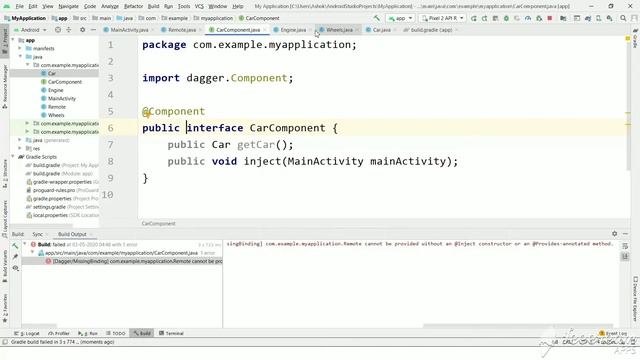Click the hammer rebuild icon in Build panel
The image size is (640, 360).
16,246
